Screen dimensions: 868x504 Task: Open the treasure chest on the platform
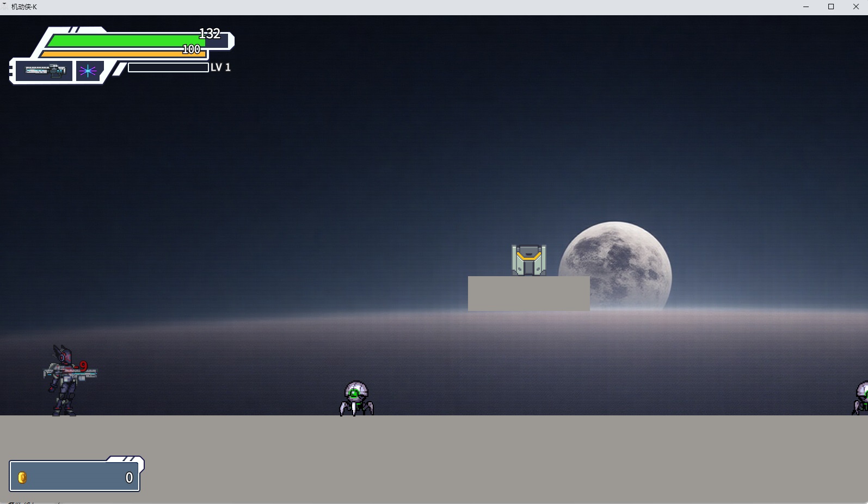(528, 260)
